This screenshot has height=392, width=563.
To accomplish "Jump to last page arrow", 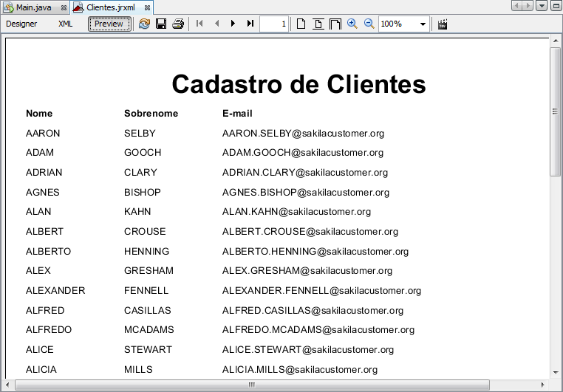I will click(250, 24).
